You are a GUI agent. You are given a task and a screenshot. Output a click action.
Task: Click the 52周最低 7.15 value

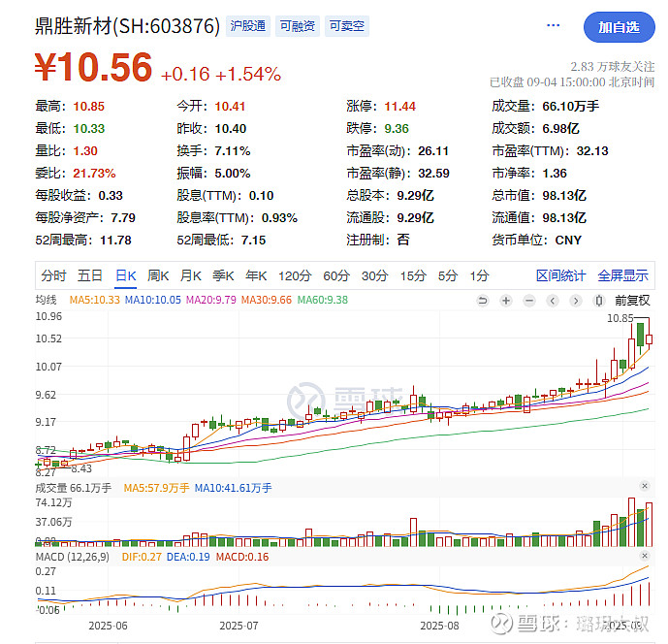coord(253,241)
